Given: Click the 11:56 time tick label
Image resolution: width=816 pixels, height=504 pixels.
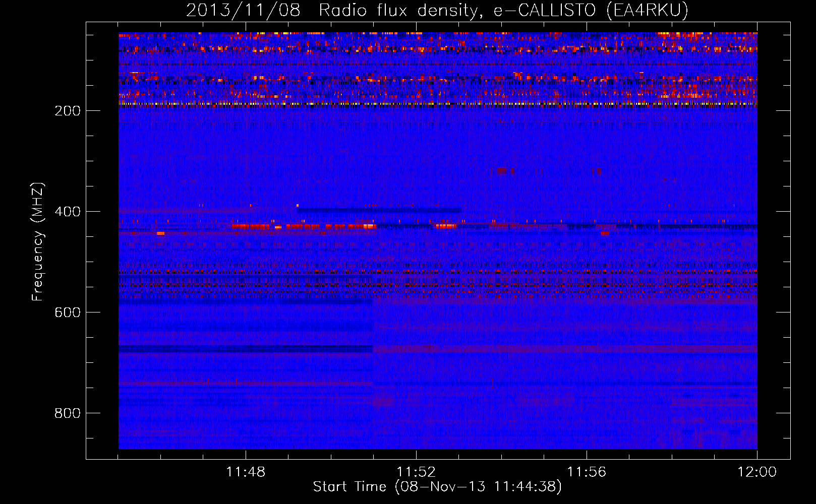Looking at the screenshot, I should [x=587, y=472].
